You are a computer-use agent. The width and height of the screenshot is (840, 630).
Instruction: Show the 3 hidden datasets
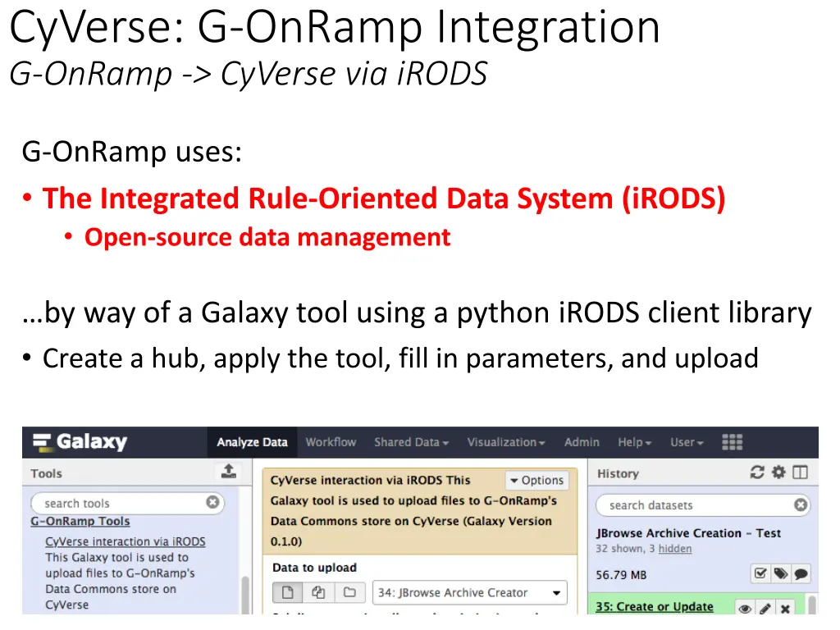click(x=675, y=549)
